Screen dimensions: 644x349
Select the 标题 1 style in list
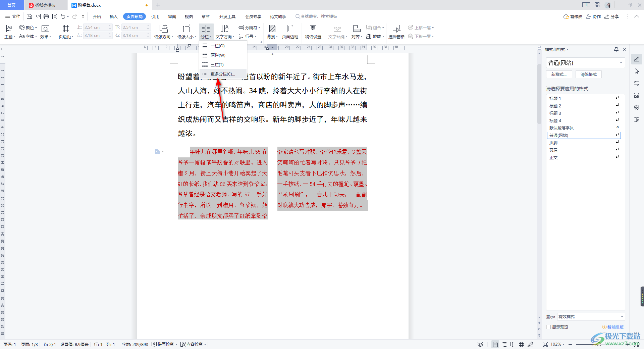584,98
